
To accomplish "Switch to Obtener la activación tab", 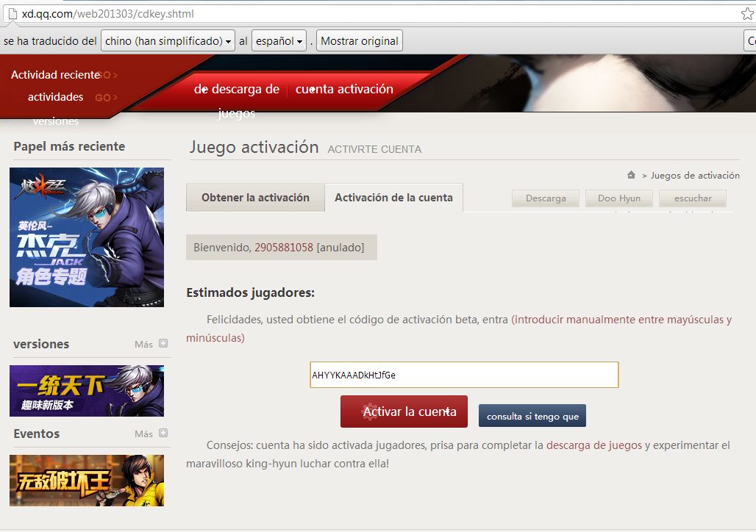I will [x=255, y=198].
